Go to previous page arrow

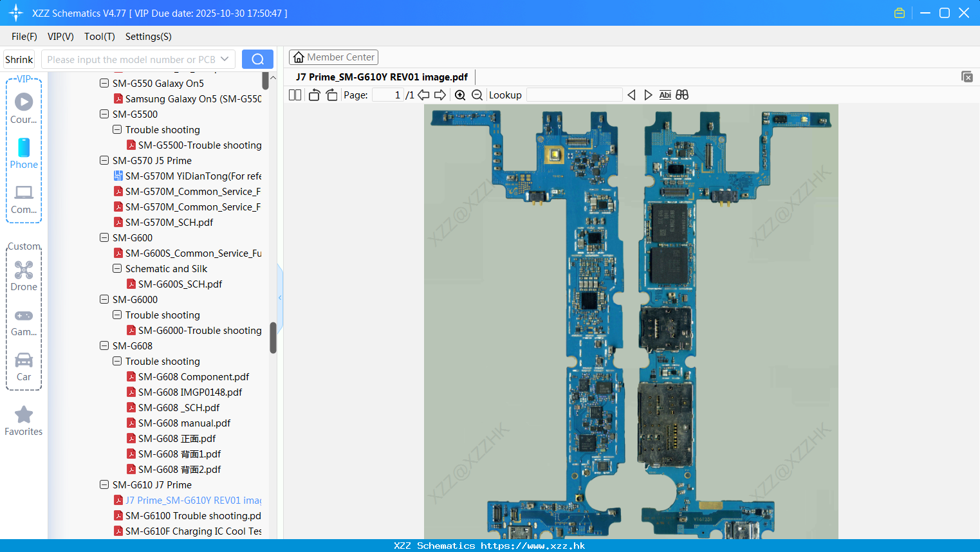point(423,95)
